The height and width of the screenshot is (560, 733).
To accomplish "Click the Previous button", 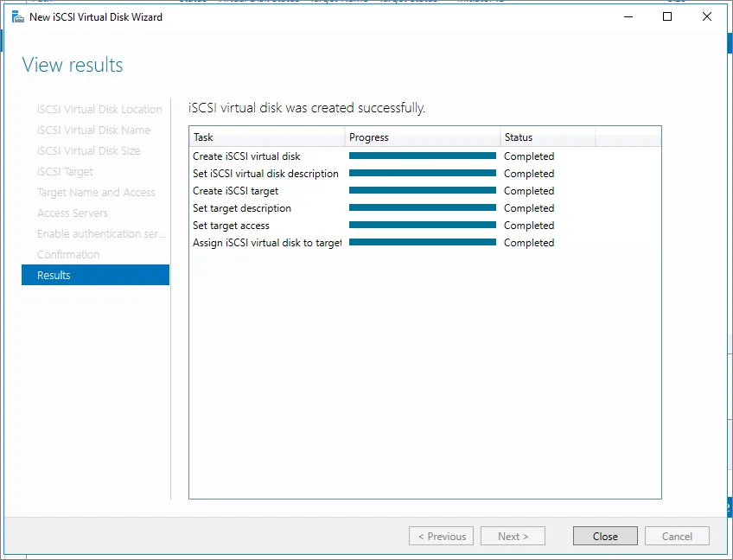I will click(441, 536).
